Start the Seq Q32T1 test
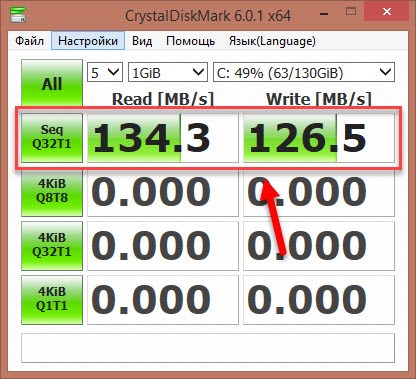This screenshot has height=379, width=416. point(52,138)
